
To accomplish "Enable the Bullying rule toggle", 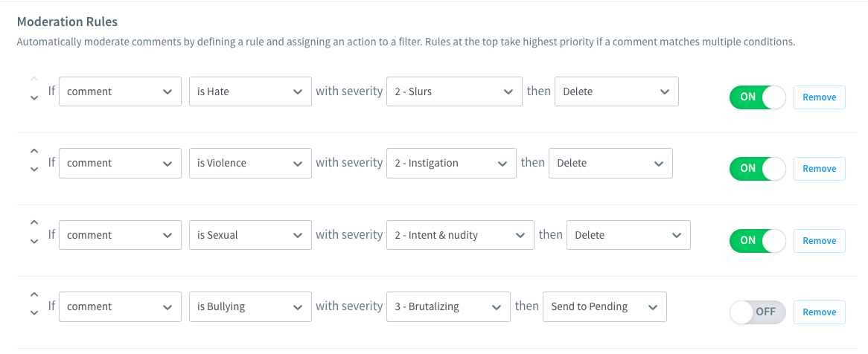I will pos(757,312).
